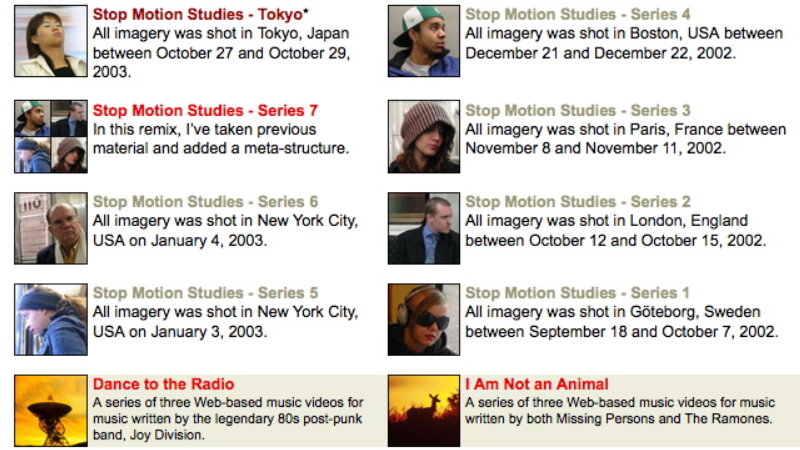Image resolution: width=800 pixels, height=450 pixels.
Task: Click the Tokyo woman thumbnail
Action: point(51,41)
